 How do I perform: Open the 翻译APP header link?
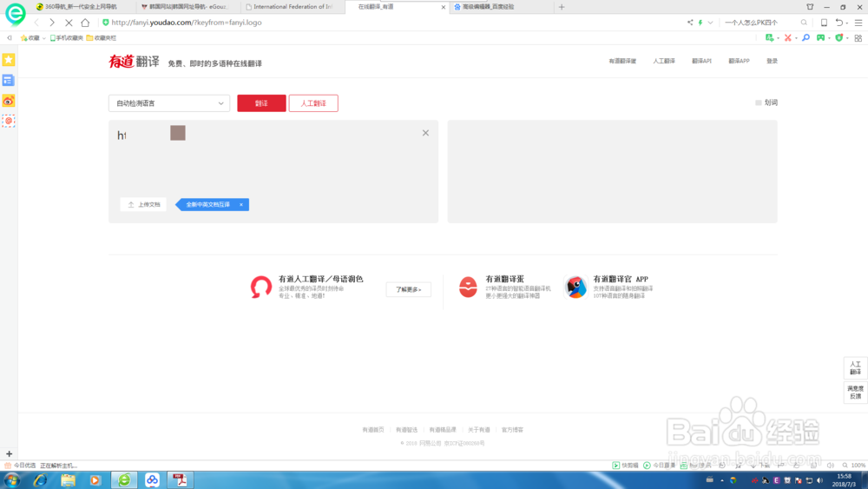point(739,61)
